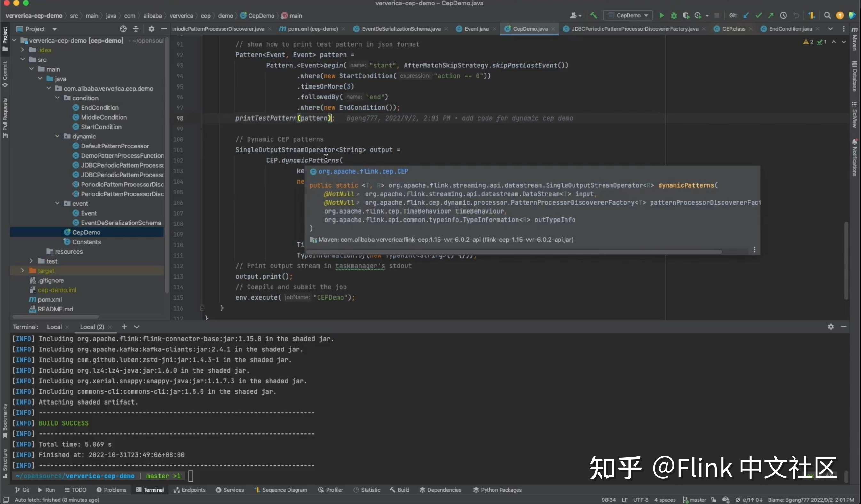Open the Problems tool window tab

pos(111,490)
